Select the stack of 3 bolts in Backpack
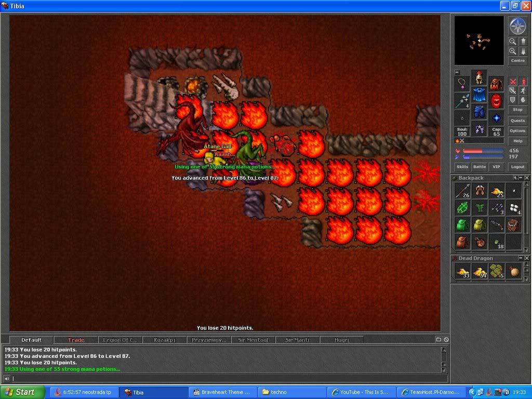 pos(497,208)
